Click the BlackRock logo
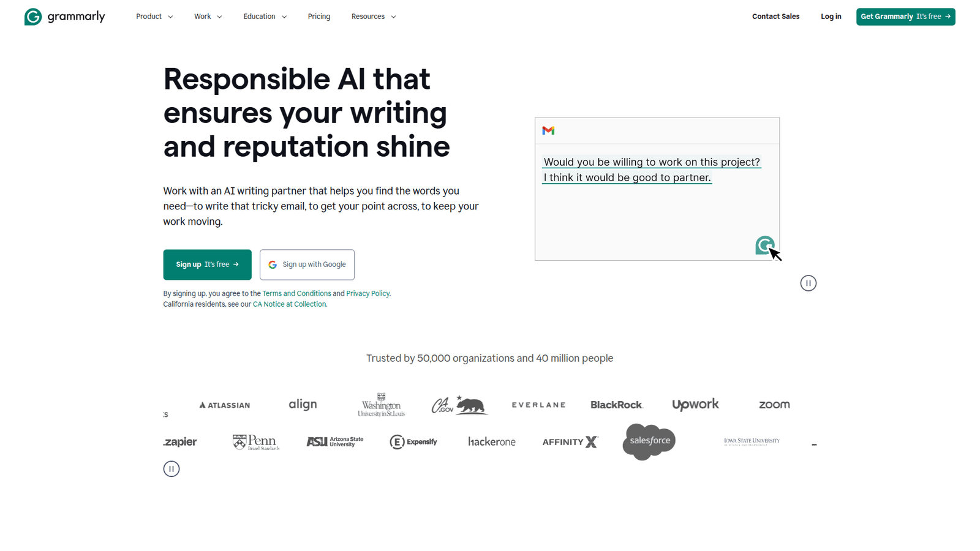 pyautogui.click(x=617, y=405)
